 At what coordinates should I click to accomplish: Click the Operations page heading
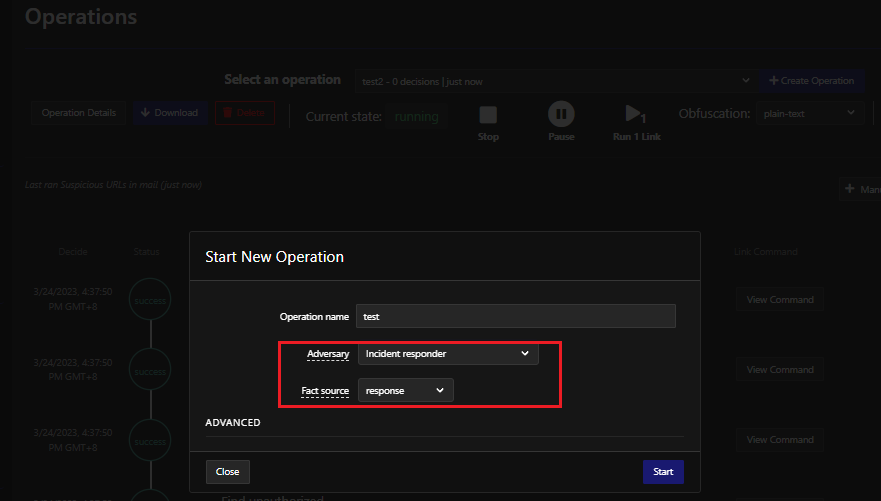pyautogui.click(x=81, y=17)
